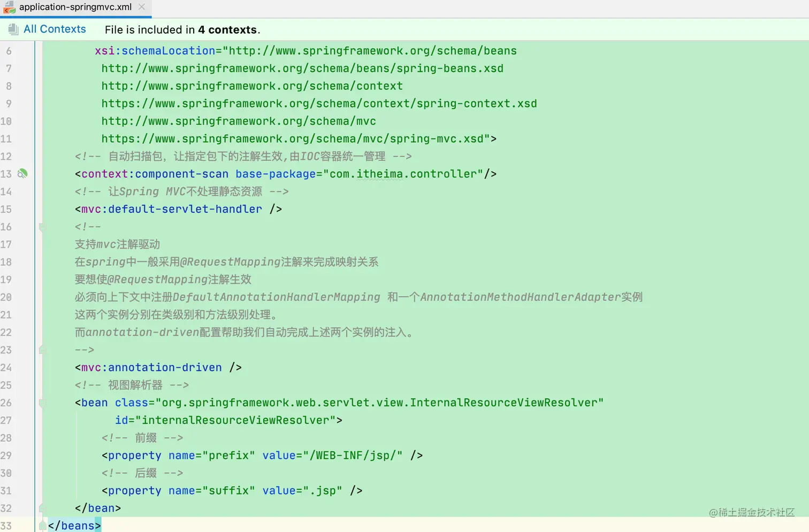Collapse the bean element at line 26
809x532 pixels.
[x=42, y=403]
